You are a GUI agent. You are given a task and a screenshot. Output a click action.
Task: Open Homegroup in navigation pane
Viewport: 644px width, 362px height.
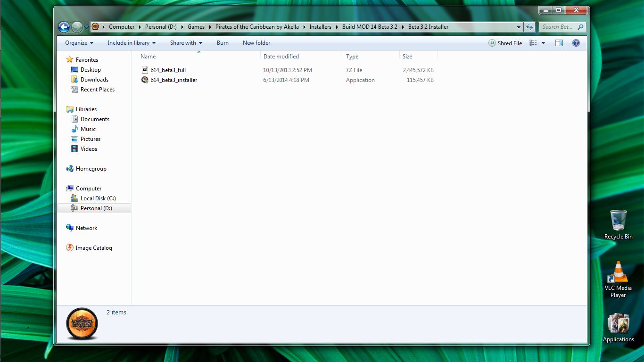coord(91,169)
